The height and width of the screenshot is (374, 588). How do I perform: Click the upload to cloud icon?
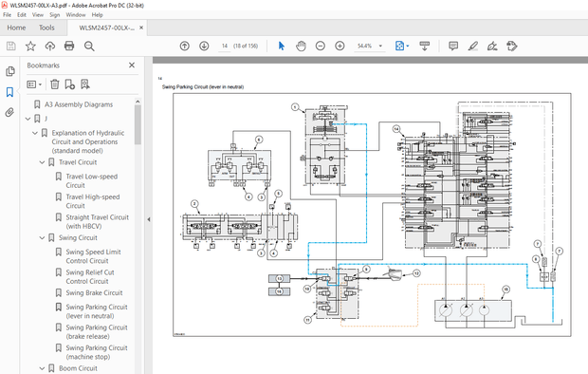pos(50,47)
